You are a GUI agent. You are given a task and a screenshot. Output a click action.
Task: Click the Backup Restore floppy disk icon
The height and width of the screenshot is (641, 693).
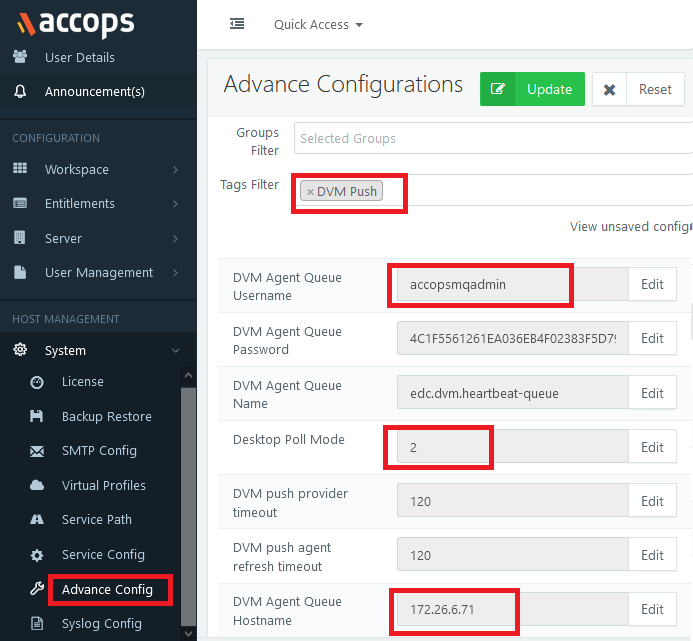(37, 416)
